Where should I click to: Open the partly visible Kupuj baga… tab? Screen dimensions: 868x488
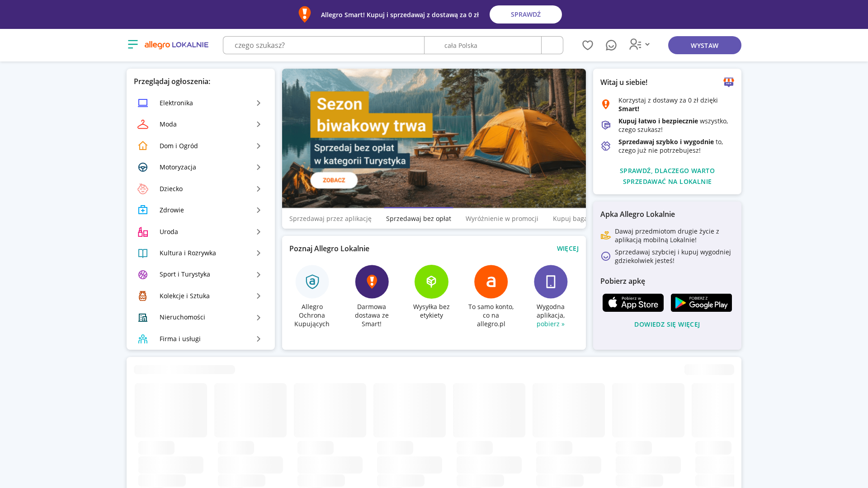coord(569,219)
